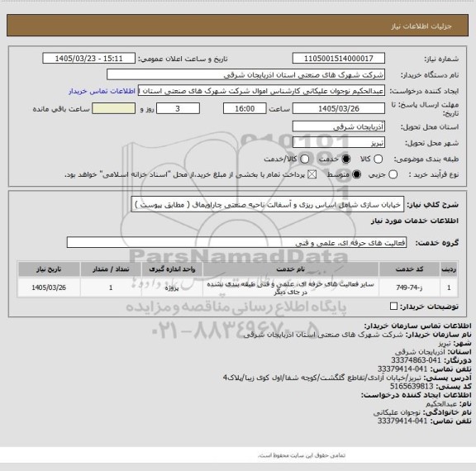Select the کالا radio button
Image resolution: width=476 pixels, height=471 pixels.
(x=378, y=159)
